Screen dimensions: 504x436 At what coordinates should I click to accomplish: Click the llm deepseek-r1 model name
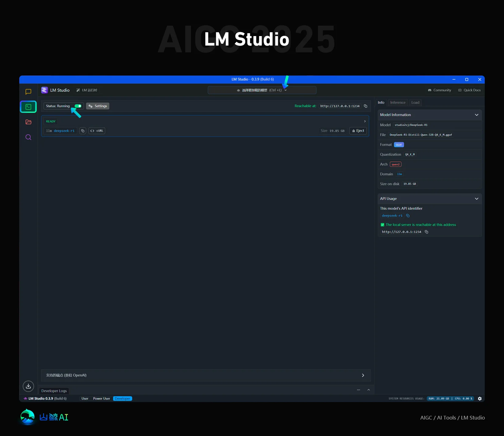click(x=60, y=131)
